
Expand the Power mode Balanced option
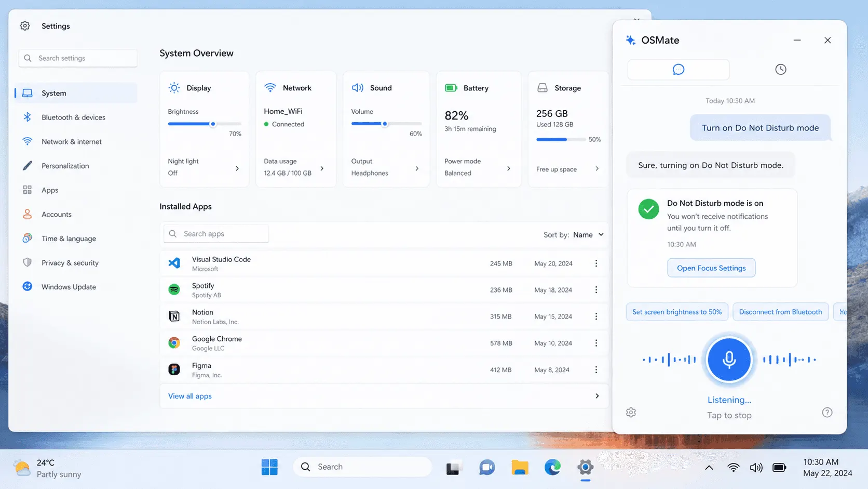pos(508,168)
